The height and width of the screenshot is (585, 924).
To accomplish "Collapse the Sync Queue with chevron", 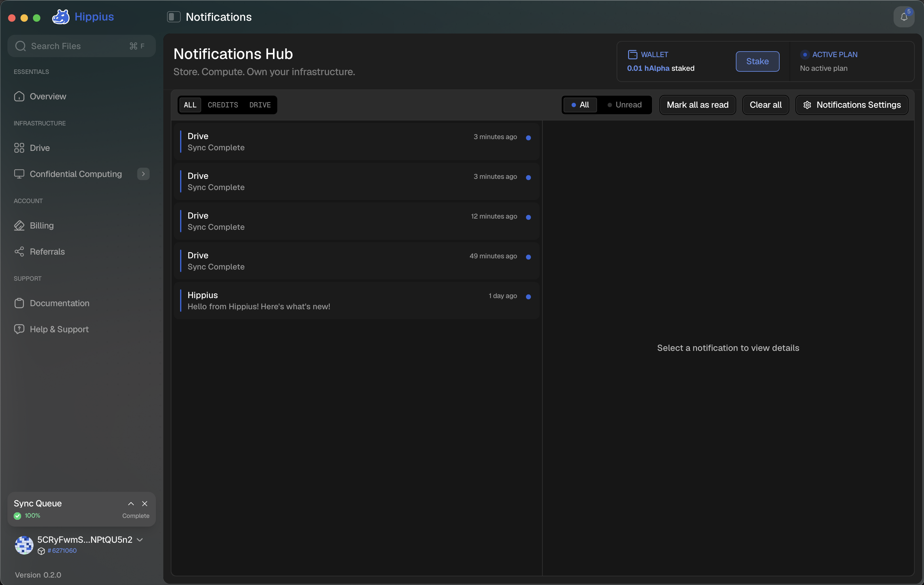I will [x=131, y=503].
